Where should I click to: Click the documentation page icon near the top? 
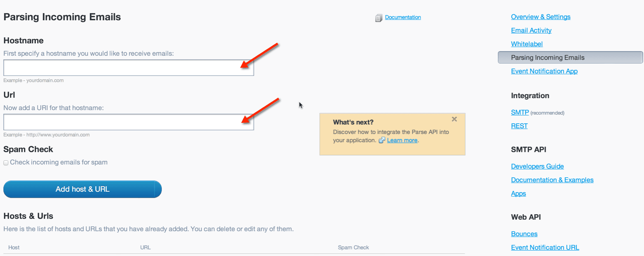coord(379,17)
